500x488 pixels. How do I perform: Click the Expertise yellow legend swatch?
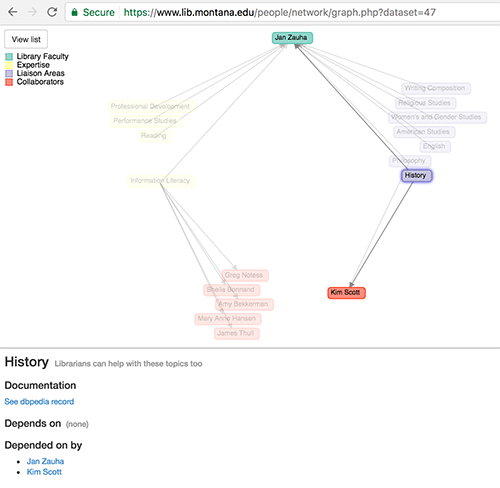coord(9,65)
